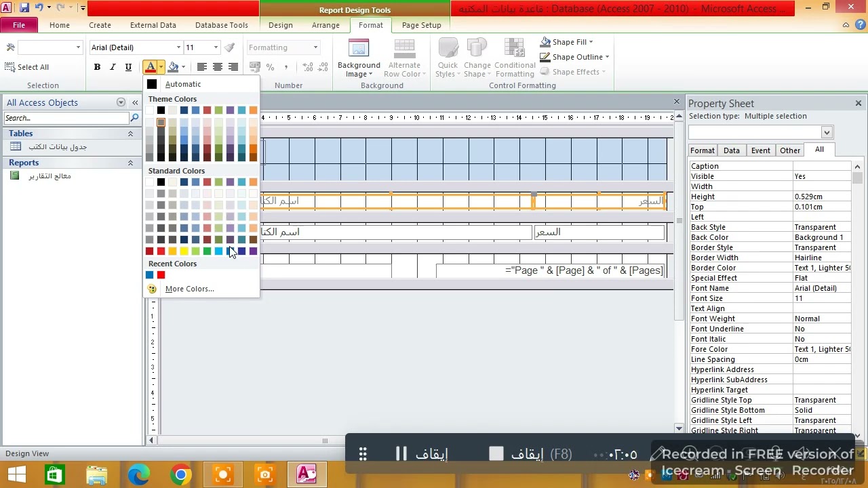Pick the red swatch under Recent Colors
Screen dimensions: 868x488
(161, 274)
